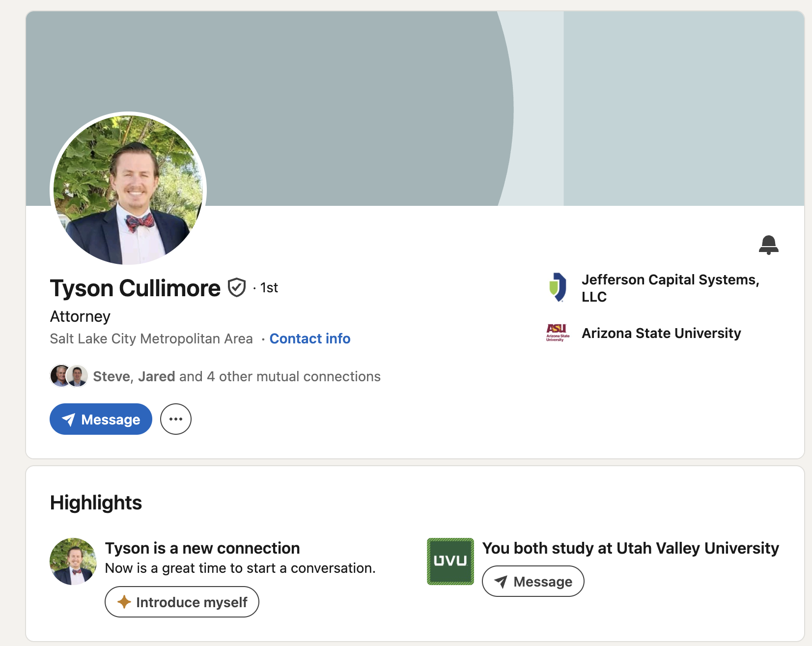The height and width of the screenshot is (646, 812).
Task: Click "Now is a great time to start a conversation."
Action: [240, 568]
